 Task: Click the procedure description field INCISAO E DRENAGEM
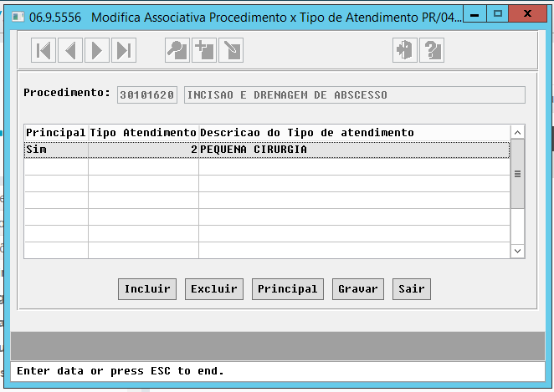[355, 95]
